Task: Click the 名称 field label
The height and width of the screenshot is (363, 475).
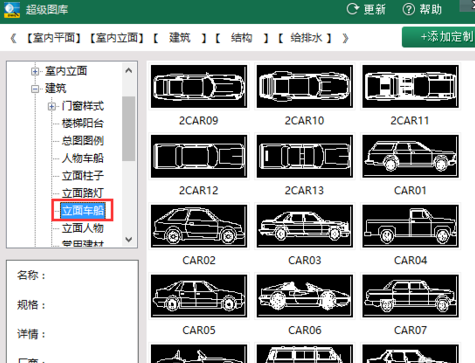Action: [31, 275]
